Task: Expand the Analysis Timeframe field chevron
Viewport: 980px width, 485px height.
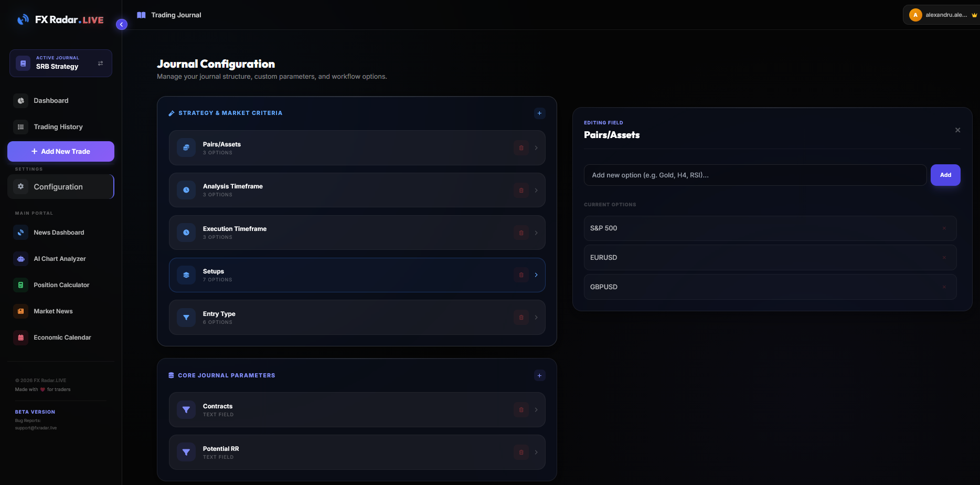Action: 536,190
